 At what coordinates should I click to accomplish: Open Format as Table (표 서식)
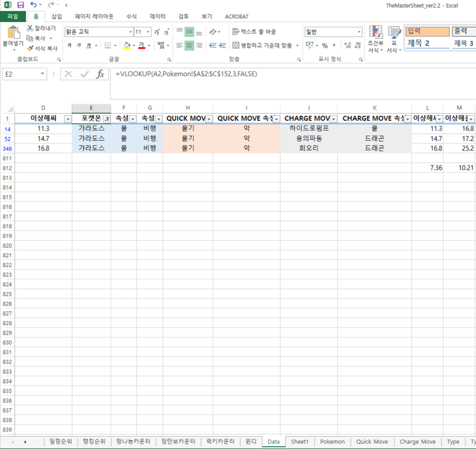tap(394, 39)
